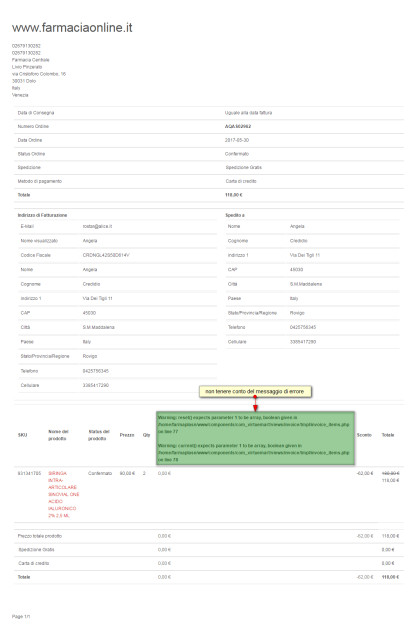Select the Prezzo column header
This screenshot has height=640, width=418.
[127, 435]
